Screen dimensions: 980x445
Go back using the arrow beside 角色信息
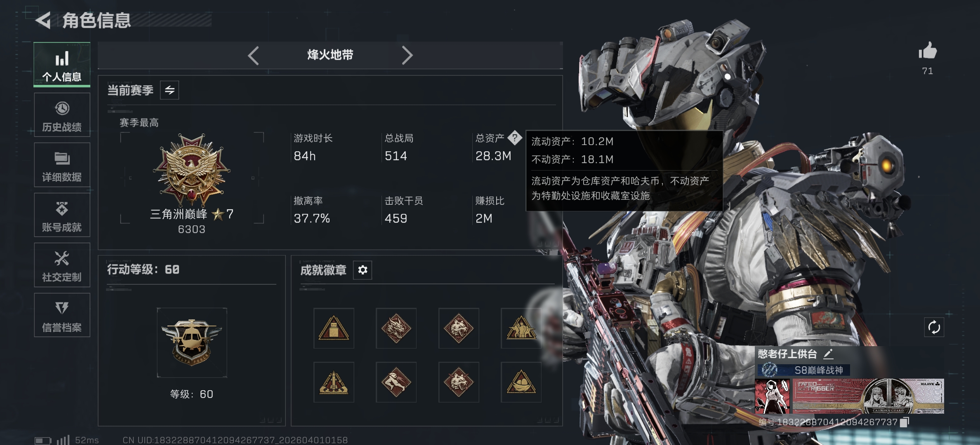[43, 20]
